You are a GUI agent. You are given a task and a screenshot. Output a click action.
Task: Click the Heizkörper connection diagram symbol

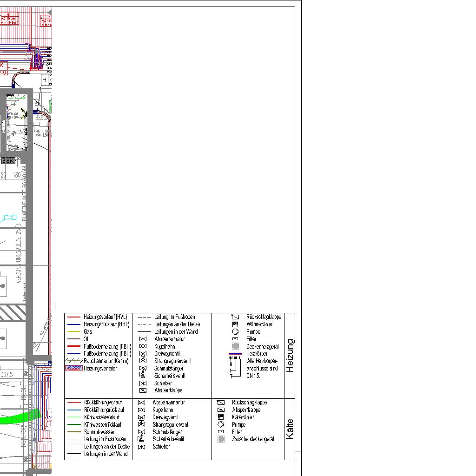pos(235,367)
